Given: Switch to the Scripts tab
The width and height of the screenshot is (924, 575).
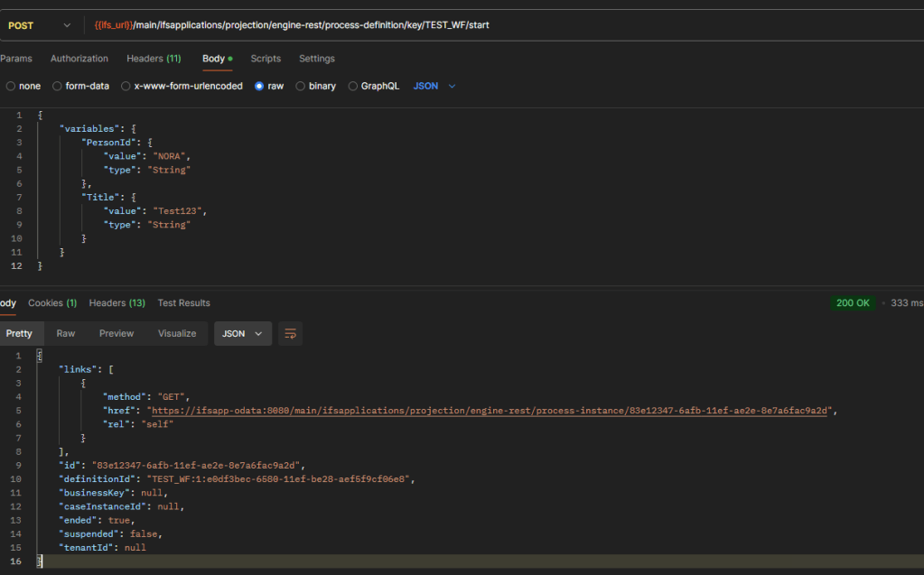Looking at the screenshot, I should click(266, 59).
